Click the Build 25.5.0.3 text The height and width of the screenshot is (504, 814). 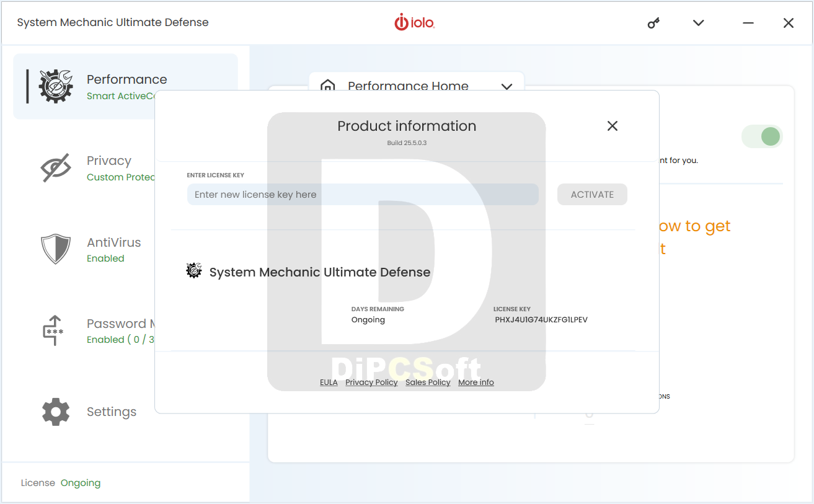coord(407,143)
